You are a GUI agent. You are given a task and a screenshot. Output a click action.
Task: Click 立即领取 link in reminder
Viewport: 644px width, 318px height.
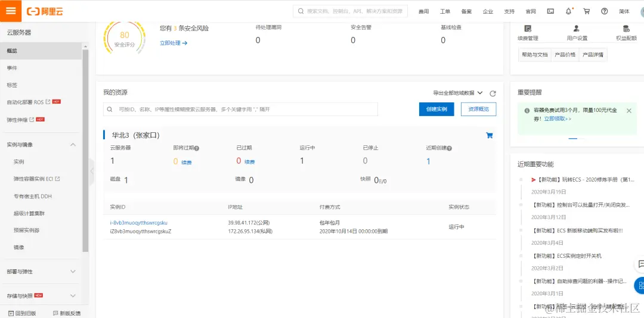558,119
